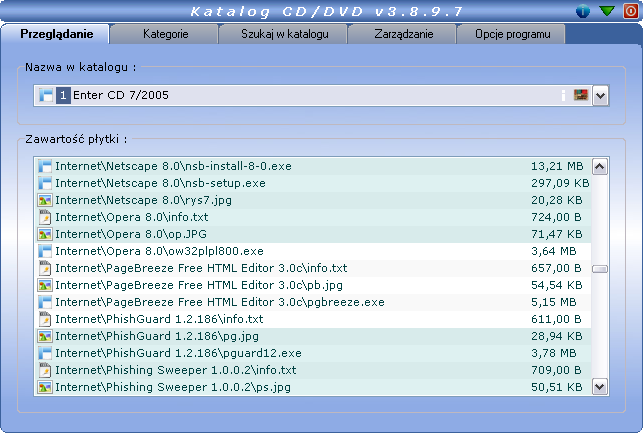Screen dimensions: 644x434
Task: Click the vertical scrollbar thumb
Action: pos(600,269)
